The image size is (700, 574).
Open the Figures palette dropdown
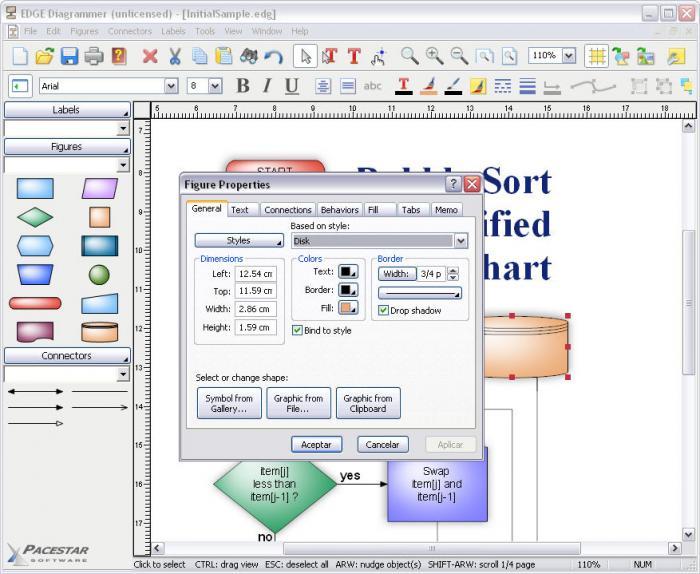click(124, 165)
